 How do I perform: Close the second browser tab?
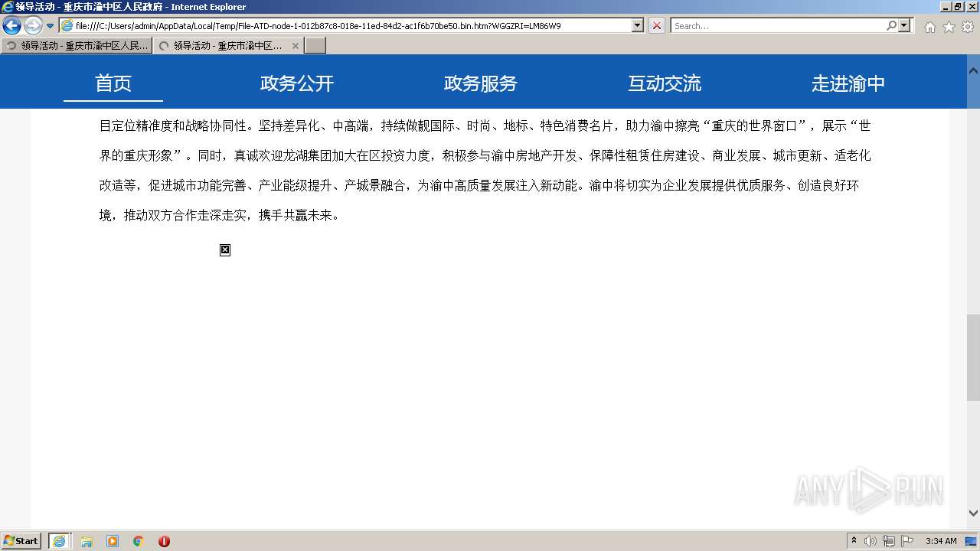296,46
